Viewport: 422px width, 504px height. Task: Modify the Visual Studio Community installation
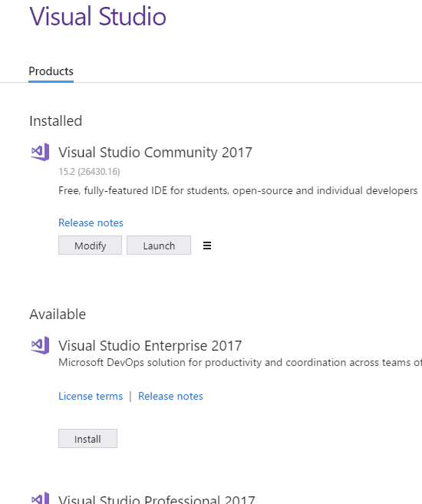[90, 245]
